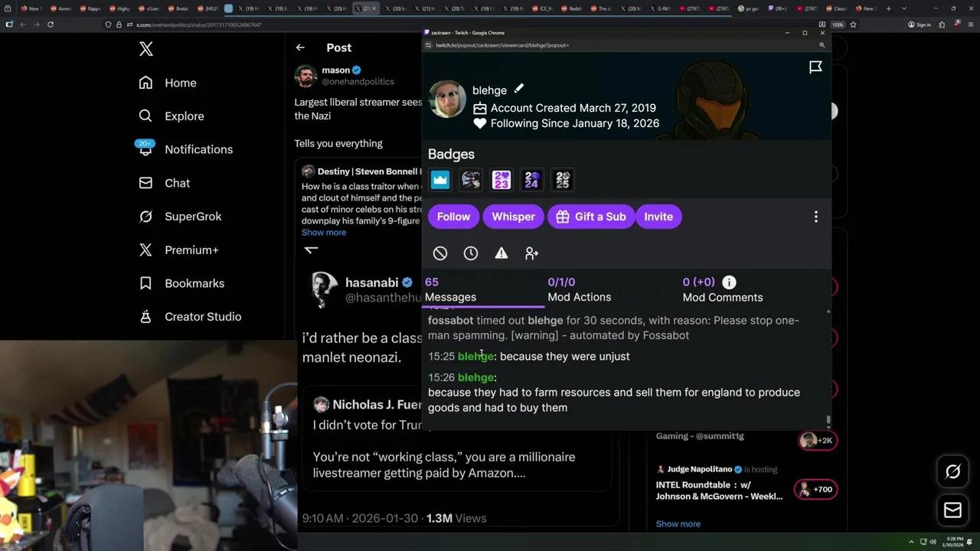Viewport: 980px width, 551px height.
Task: Timeout user with the clock icon
Action: click(471, 253)
